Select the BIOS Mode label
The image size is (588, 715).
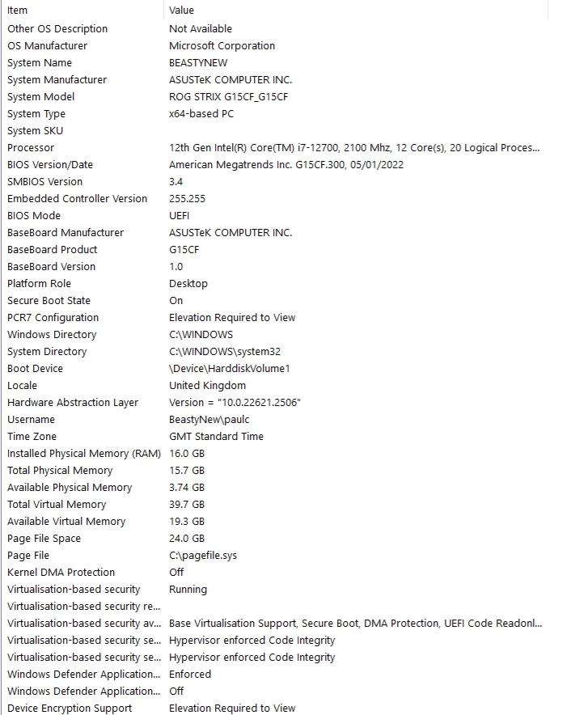(x=34, y=216)
